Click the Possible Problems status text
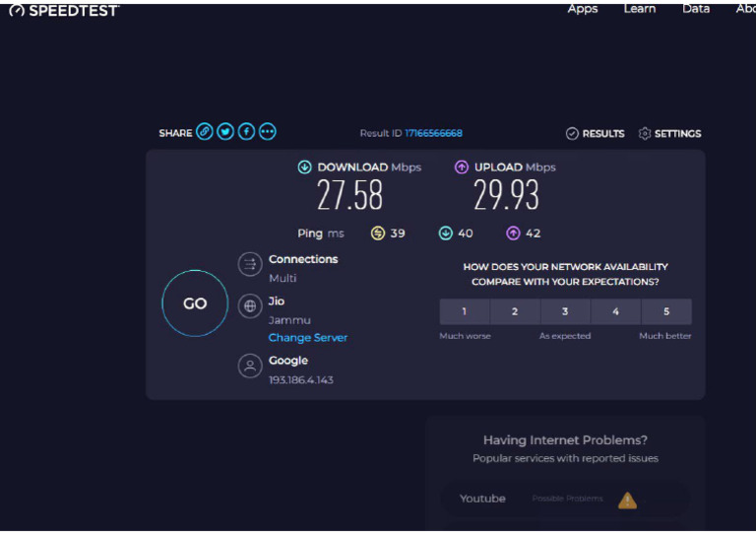Viewport: 756px width, 535px height. 567,499
